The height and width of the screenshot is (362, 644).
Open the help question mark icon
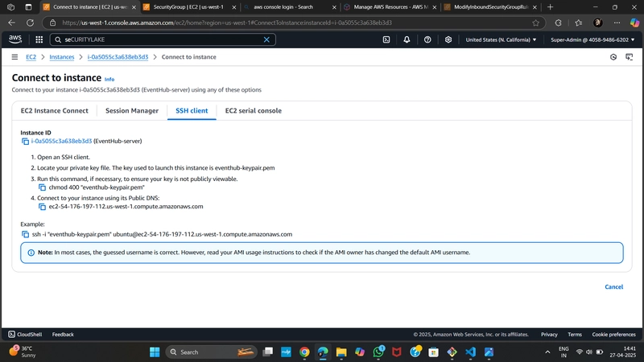tap(427, 39)
